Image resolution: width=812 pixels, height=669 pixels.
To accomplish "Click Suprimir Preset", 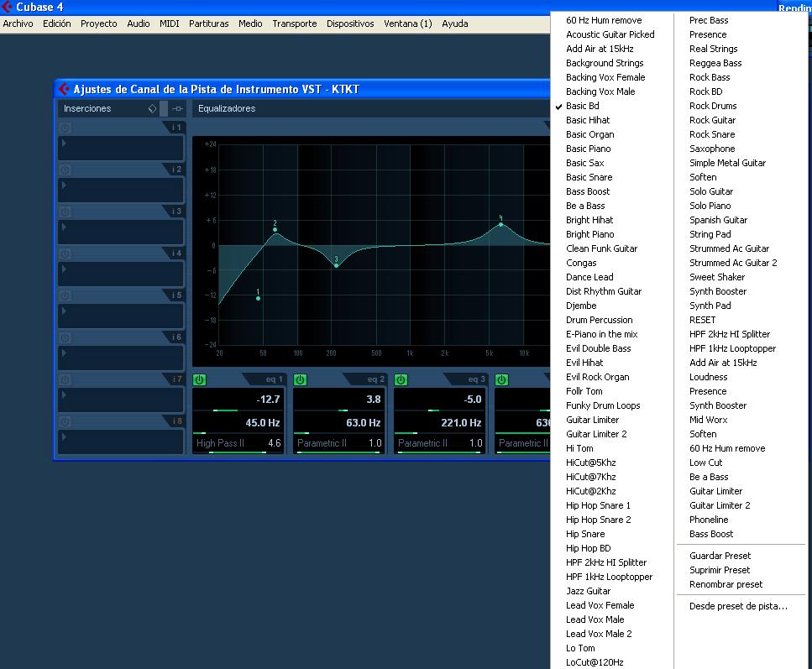I will coord(720,570).
